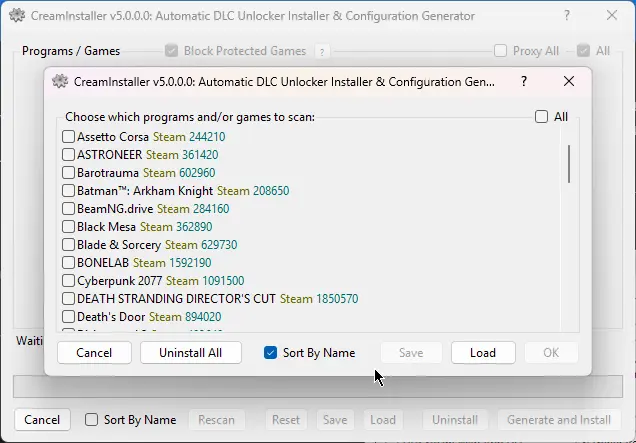
Task: Click the Steam 361420 ID text
Action: (x=182, y=155)
